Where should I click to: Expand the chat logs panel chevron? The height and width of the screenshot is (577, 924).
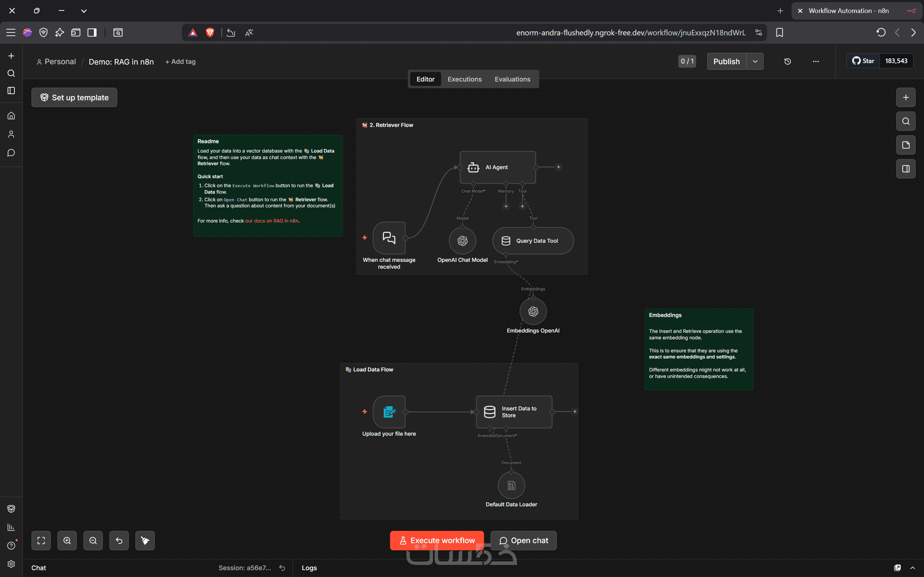pyautogui.click(x=912, y=568)
